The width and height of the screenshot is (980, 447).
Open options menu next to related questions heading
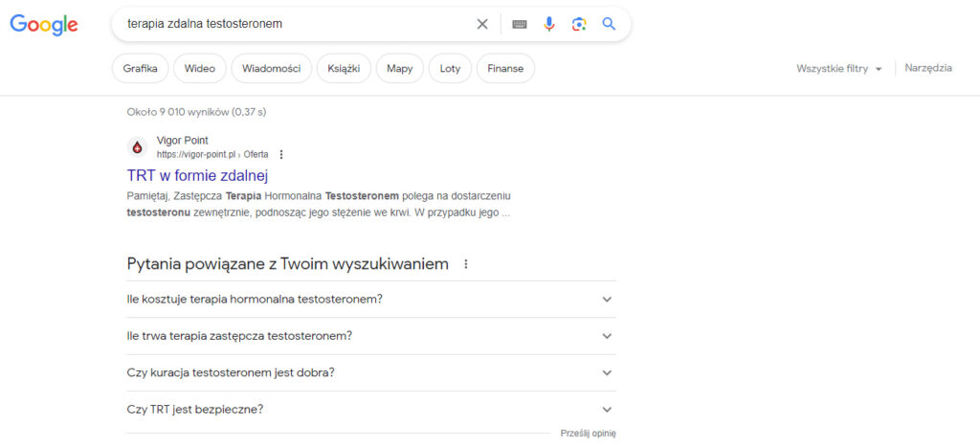coord(466,264)
